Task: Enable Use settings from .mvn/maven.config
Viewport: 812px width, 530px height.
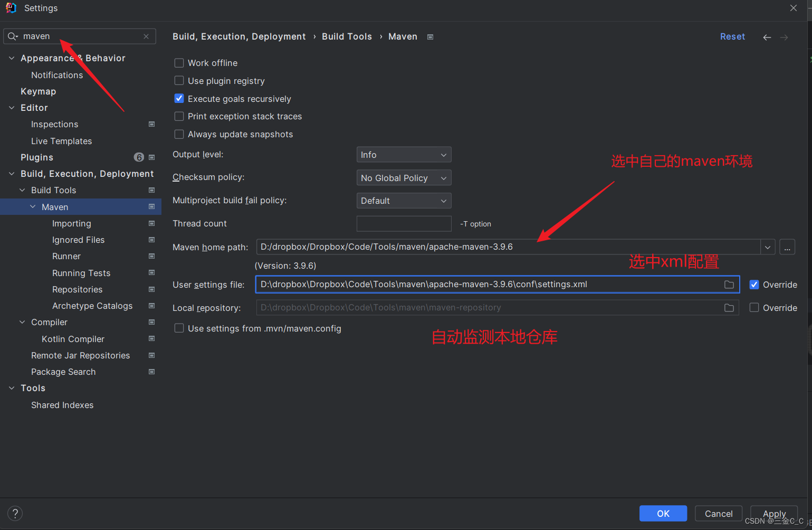Action: [x=179, y=328]
